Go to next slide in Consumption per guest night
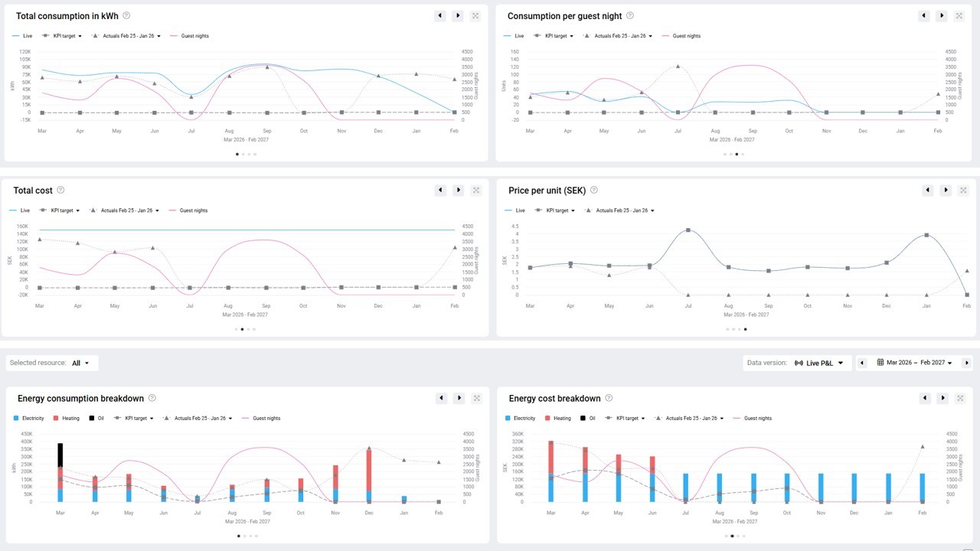The width and height of the screenshot is (980, 551). [942, 15]
